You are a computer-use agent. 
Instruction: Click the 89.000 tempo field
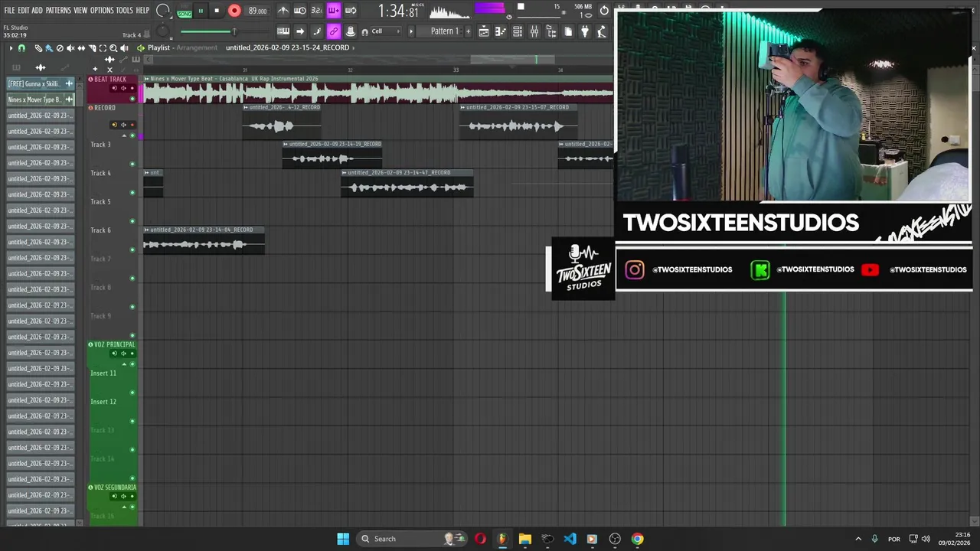point(257,11)
